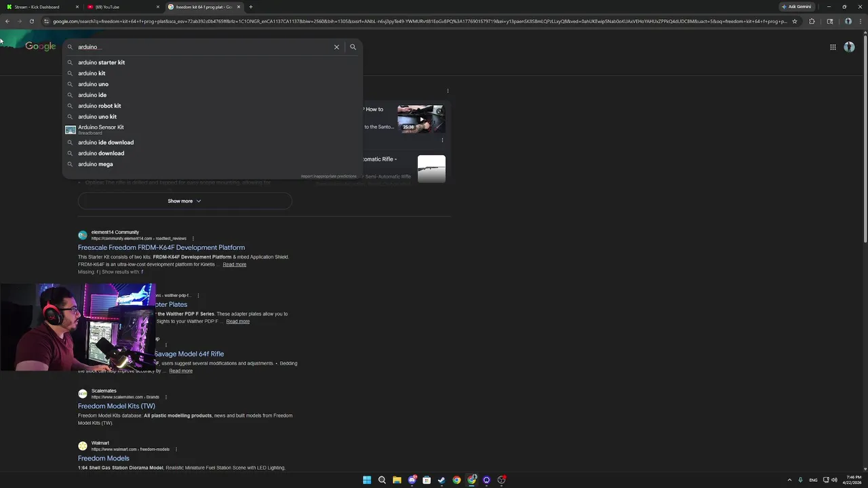This screenshot has height=488, width=868.
Task: Open a new browser tab with plus
Action: coord(251,7)
